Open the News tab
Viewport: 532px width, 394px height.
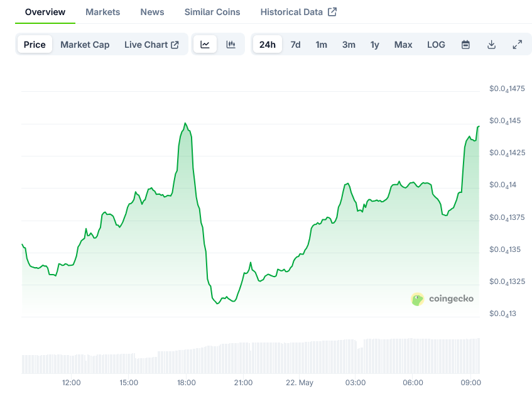153,12
